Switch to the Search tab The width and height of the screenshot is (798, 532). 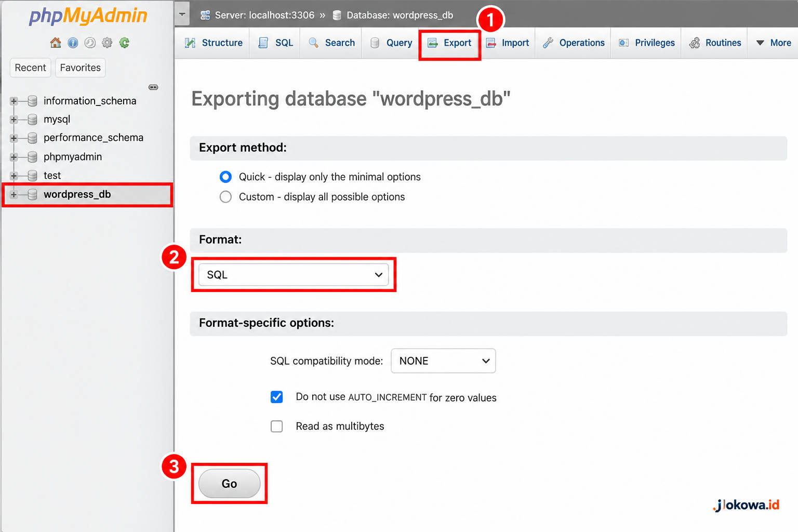point(331,43)
